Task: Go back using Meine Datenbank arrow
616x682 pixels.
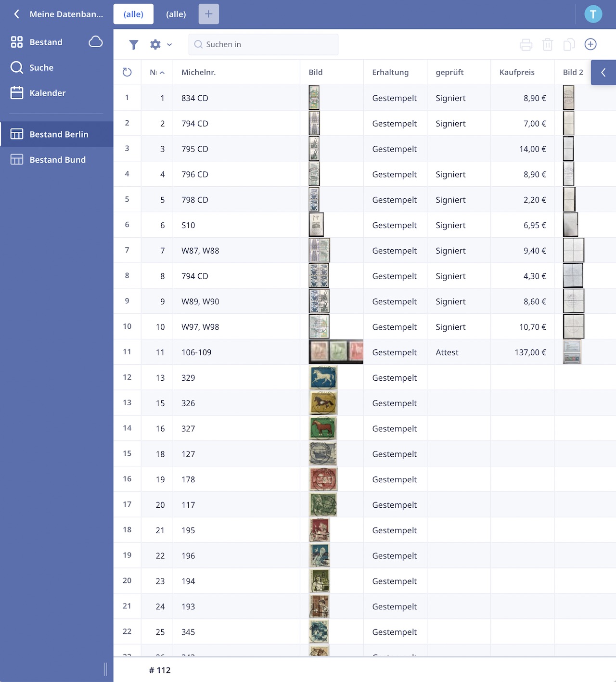Action: (x=17, y=14)
